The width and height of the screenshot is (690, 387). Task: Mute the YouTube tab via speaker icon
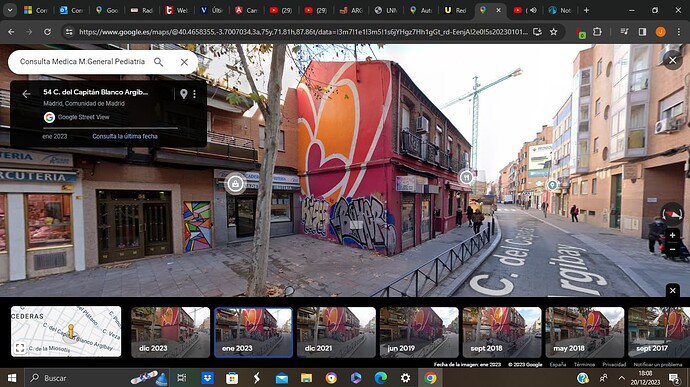[533, 10]
